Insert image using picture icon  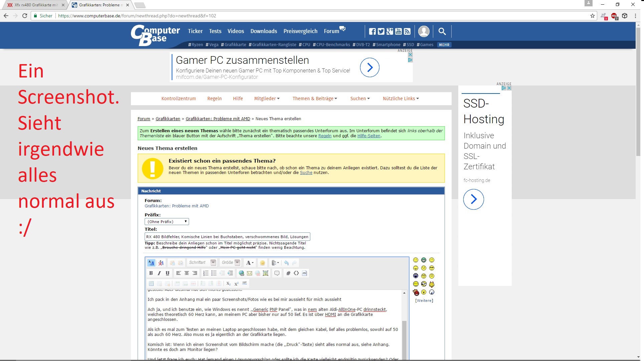click(x=266, y=273)
